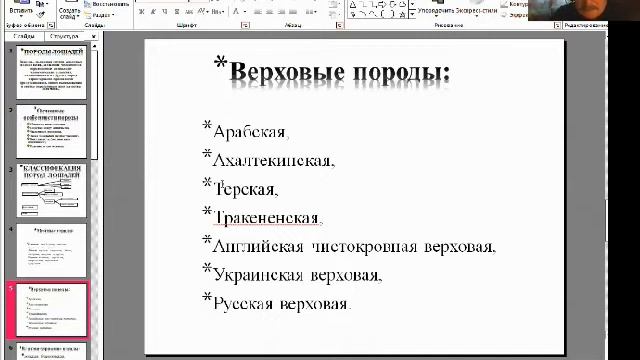Pick the elbow arrow connector shape

pos(372,4)
